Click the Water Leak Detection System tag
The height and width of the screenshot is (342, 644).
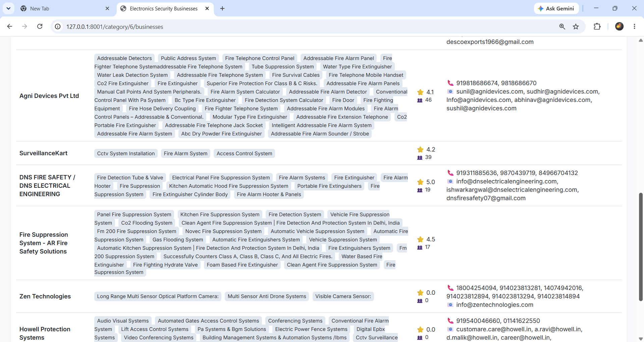click(x=132, y=75)
